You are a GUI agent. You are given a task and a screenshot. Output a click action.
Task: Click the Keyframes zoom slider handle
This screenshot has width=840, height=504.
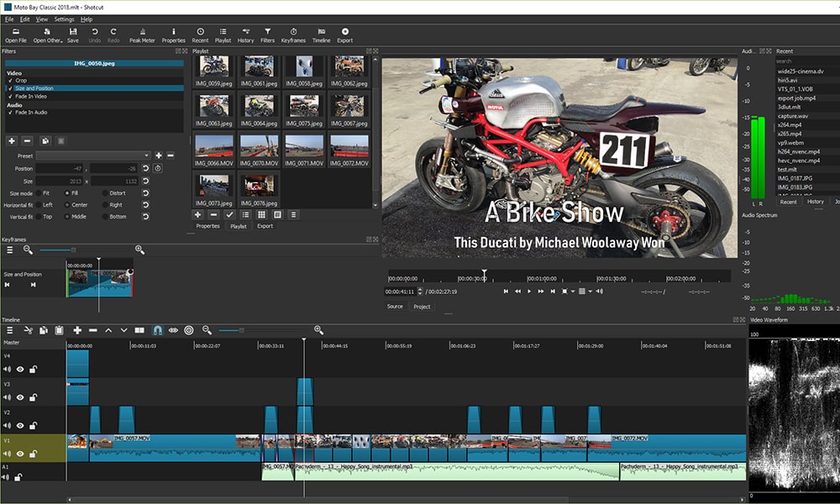point(73,250)
